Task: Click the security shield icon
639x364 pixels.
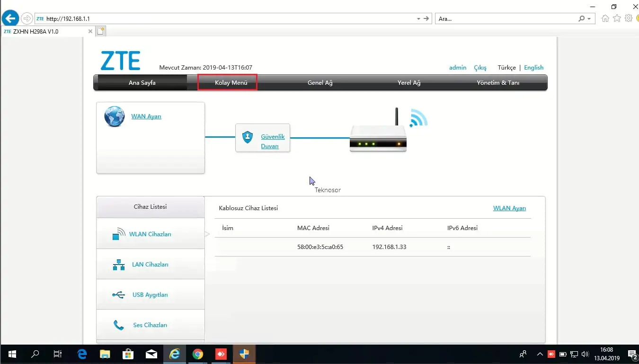Action: (248, 137)
